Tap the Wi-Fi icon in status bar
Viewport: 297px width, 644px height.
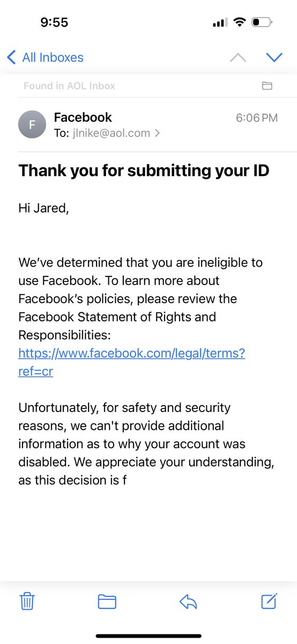[240, 23]
